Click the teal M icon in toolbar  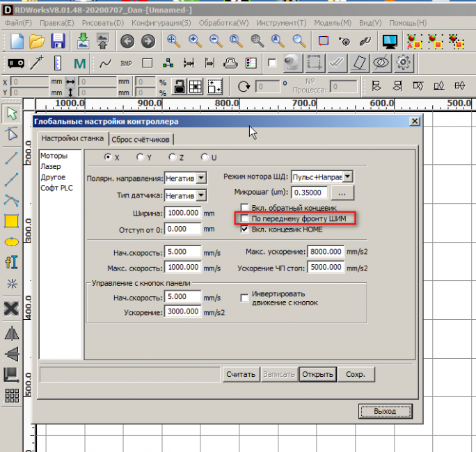(x=79, y=63)
